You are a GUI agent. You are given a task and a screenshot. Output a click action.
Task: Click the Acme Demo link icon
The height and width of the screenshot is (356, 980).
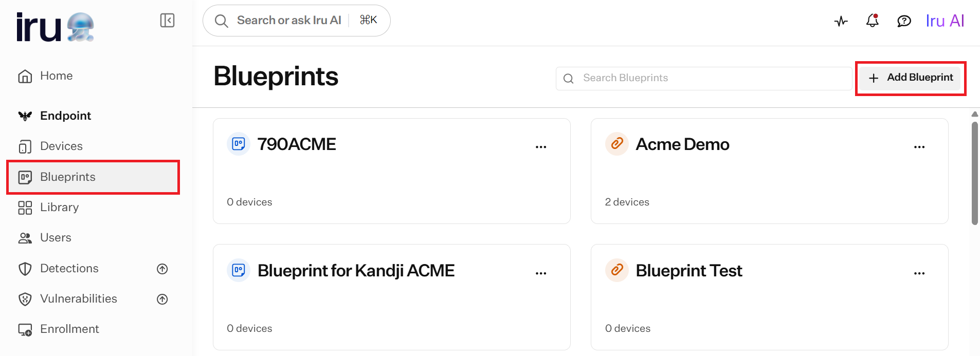point(617,144)
